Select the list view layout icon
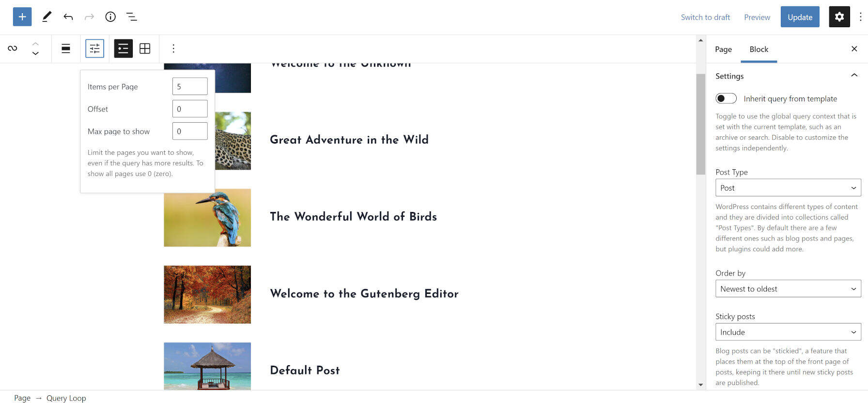 (x=124, y=48)
